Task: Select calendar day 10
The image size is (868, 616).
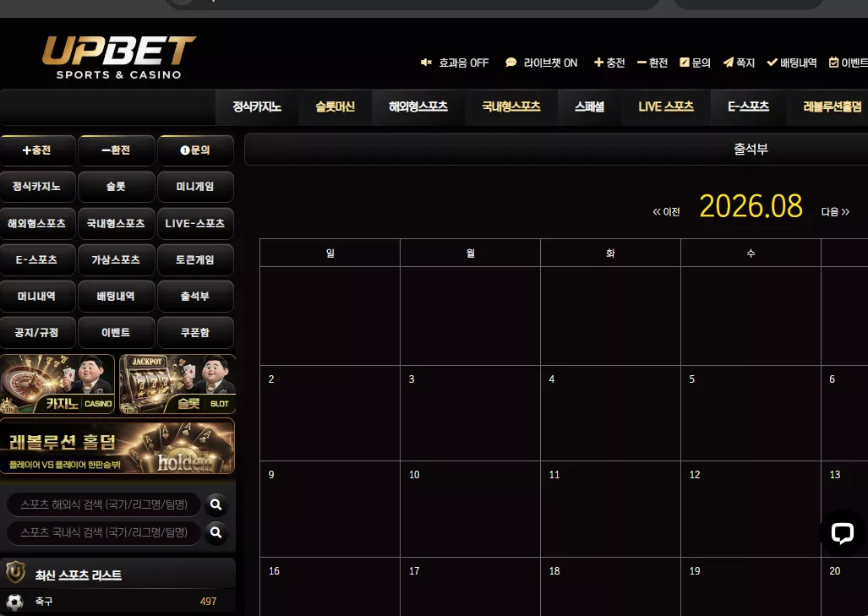Action: [x=470, y=510]
